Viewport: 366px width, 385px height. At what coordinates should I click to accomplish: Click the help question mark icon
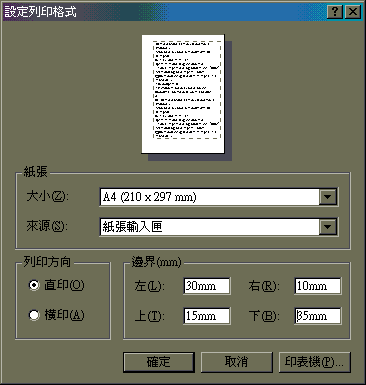click(335, 12)
